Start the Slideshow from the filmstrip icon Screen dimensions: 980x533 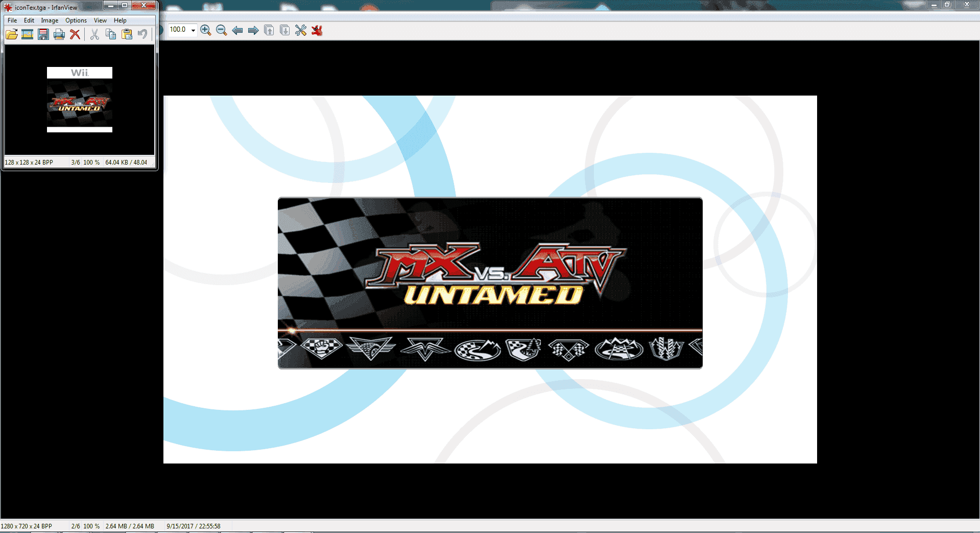(x=28, y=34)
